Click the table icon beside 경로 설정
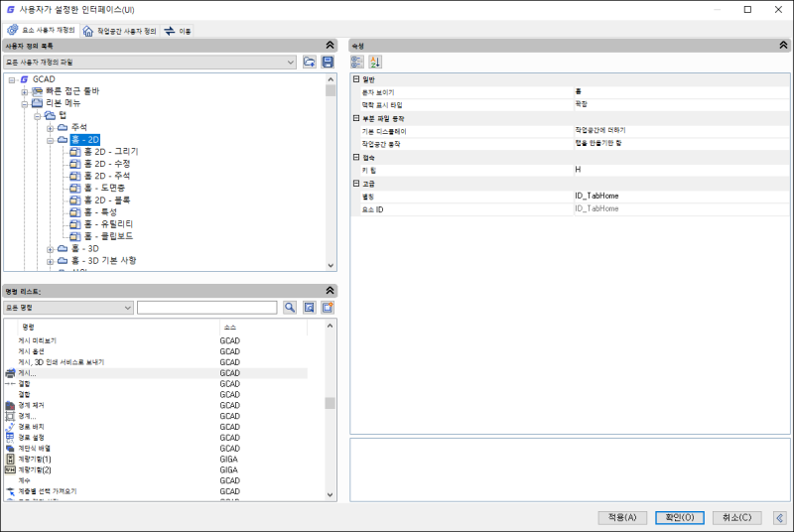The width and height of the screenshot is (794, 532). click(10, 438)
